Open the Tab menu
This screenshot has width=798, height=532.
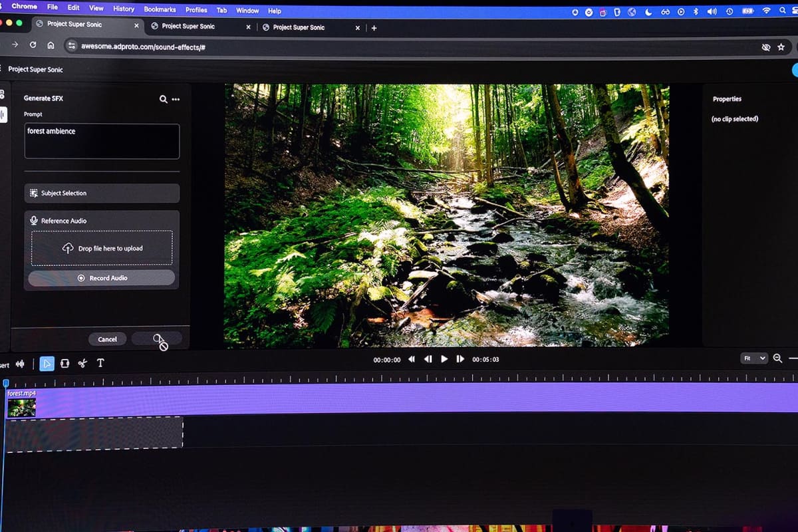coord(221,11)
